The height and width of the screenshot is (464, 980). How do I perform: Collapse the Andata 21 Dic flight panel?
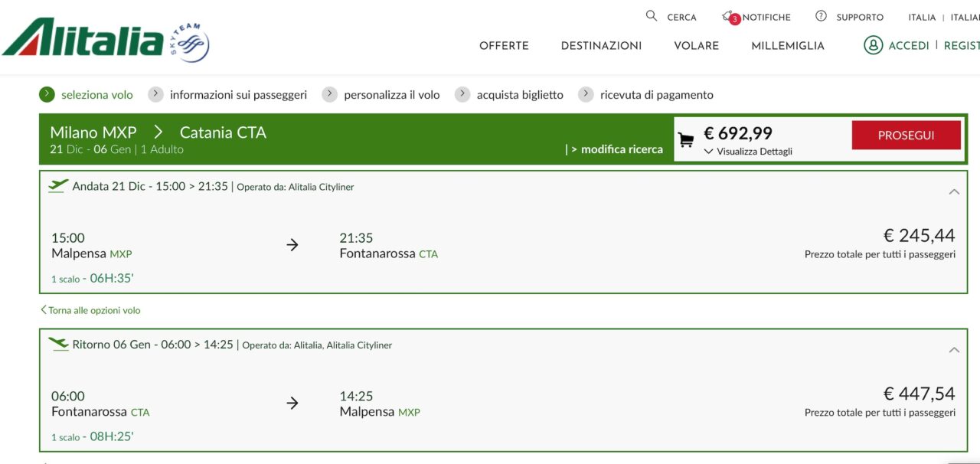coord(954,191)
